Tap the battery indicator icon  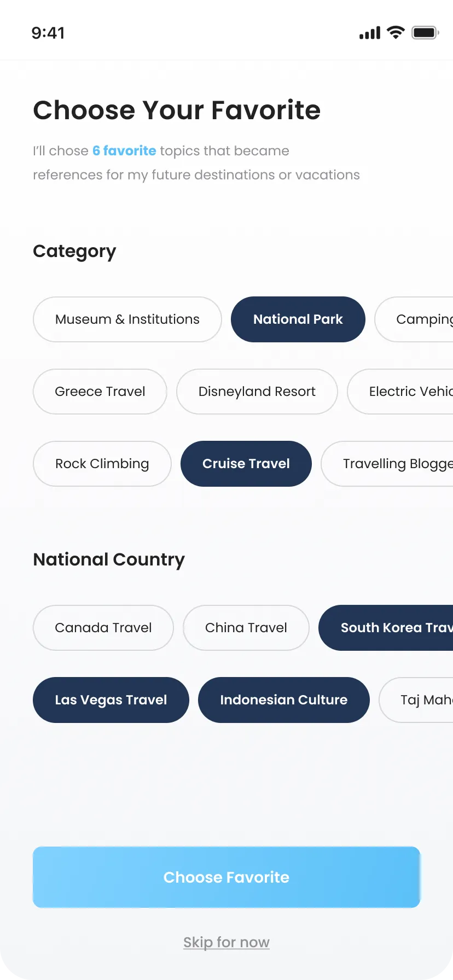426,33
